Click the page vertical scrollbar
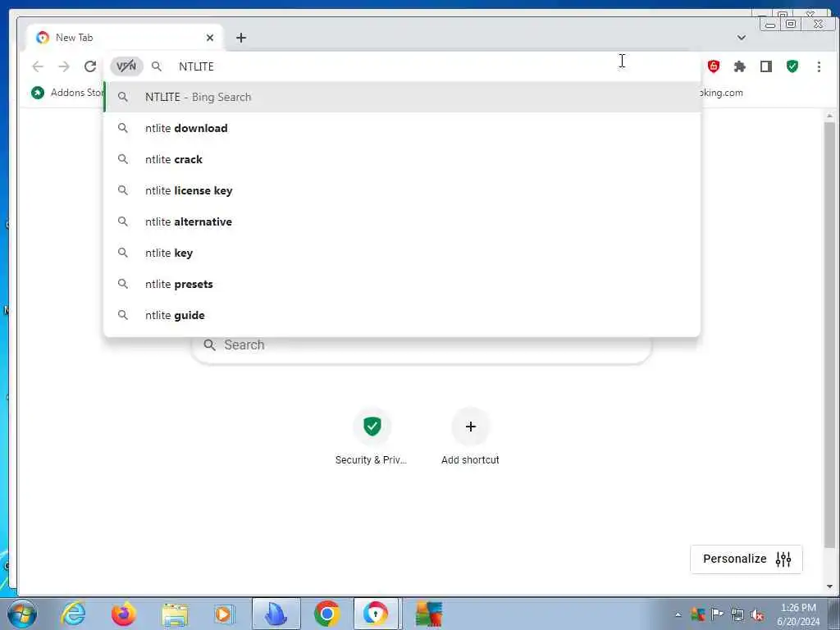 click(x=829, y=335)
